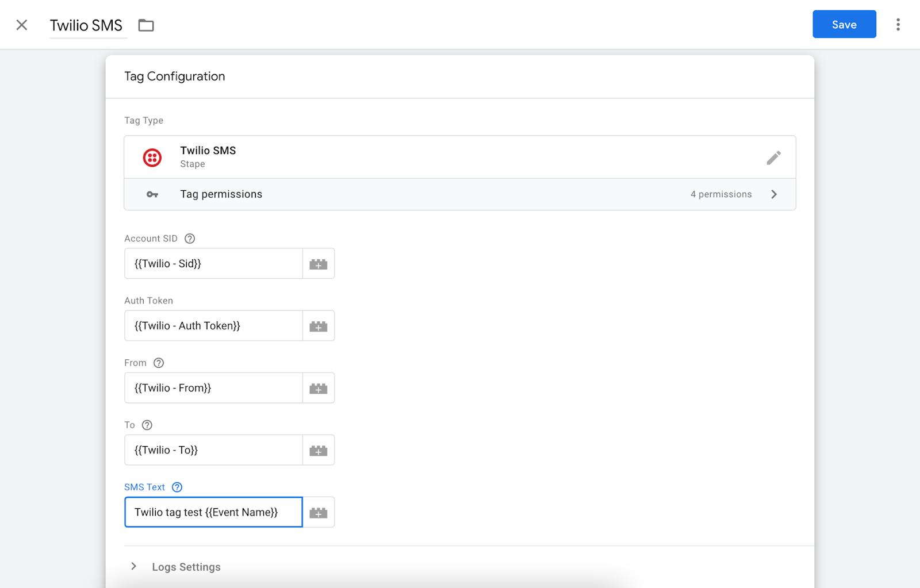Viewport: 920px width, 588px height.
Task: Click the folder icon next to tag name
Action: tap(146, 25)
